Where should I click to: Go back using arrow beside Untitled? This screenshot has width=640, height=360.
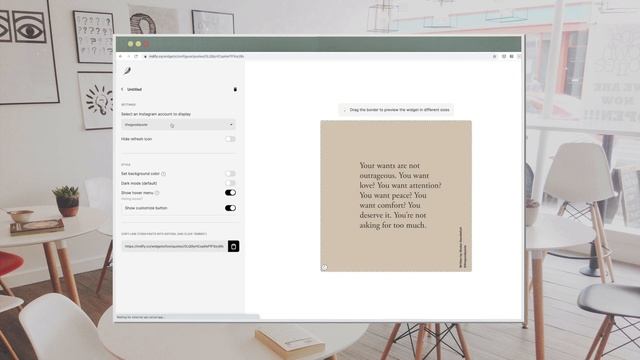coord(122,89)
